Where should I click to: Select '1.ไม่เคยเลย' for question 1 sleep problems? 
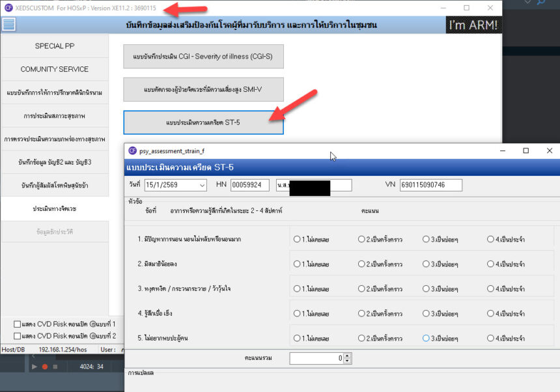(x=298, y=239)
